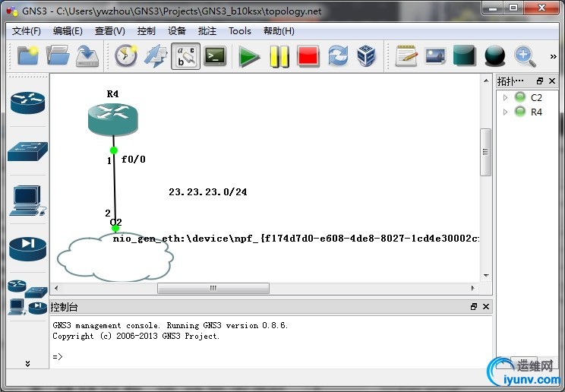565x392 pixels.
Task: Browse security devices in sidebar
Action: [28, 248]
